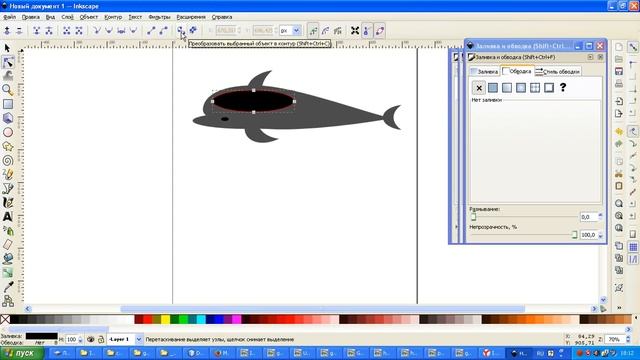
Task: Adjust the zoom 70% stepper arrows
Action: pyautogui.click(x=628, y=339)
